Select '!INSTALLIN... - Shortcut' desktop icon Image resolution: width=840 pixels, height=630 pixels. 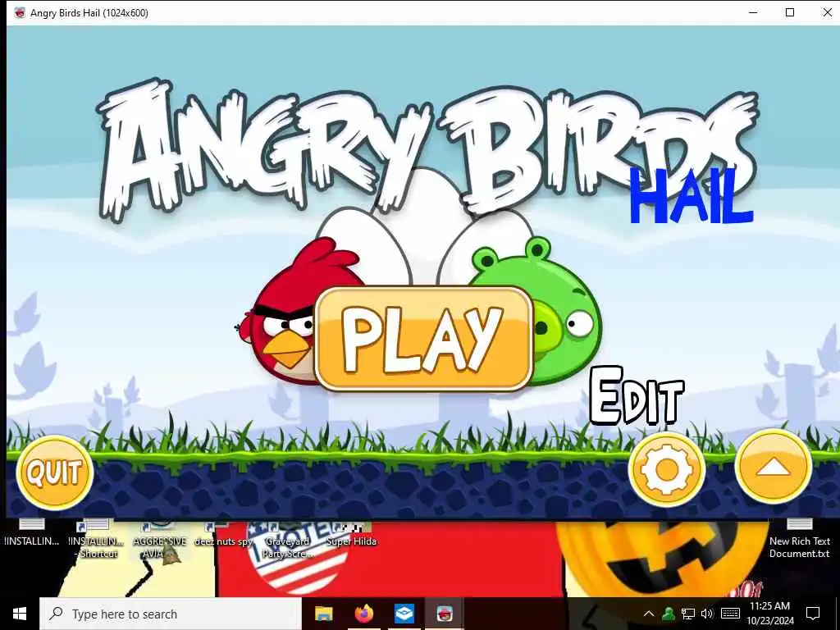[x=97, y=540]
